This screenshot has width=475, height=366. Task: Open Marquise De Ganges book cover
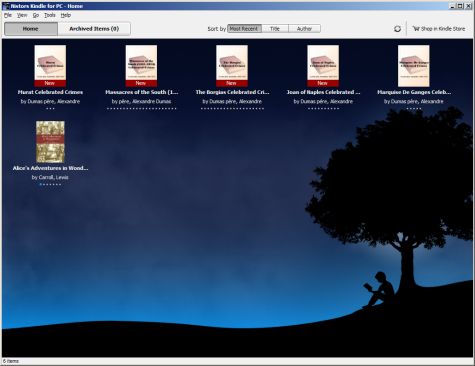point(413,66)
